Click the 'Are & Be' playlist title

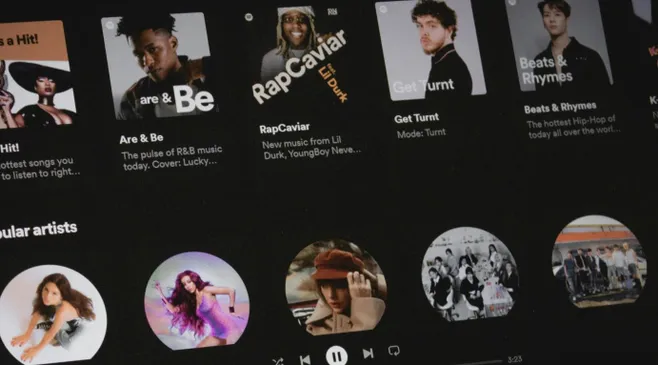(x=141, y=139)
